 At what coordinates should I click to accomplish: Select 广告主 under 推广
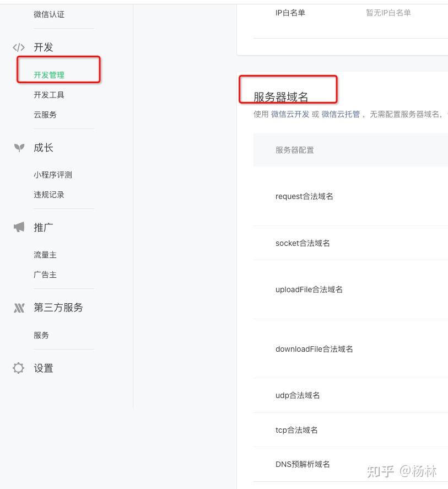coord(45,275)
